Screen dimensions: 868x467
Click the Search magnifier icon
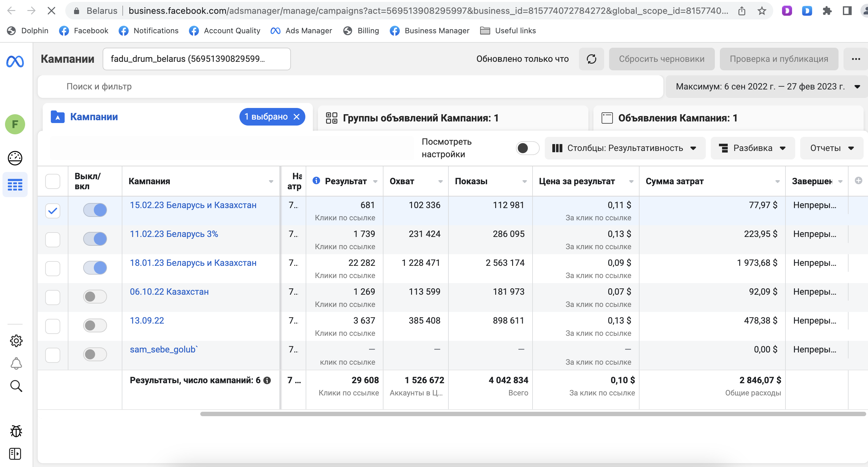[x=16, y=386]
